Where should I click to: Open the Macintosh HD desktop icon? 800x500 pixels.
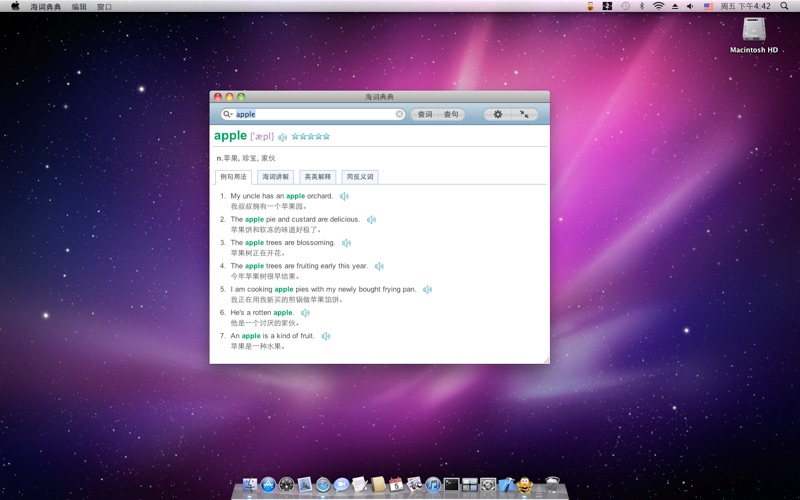tap(754, 36)
